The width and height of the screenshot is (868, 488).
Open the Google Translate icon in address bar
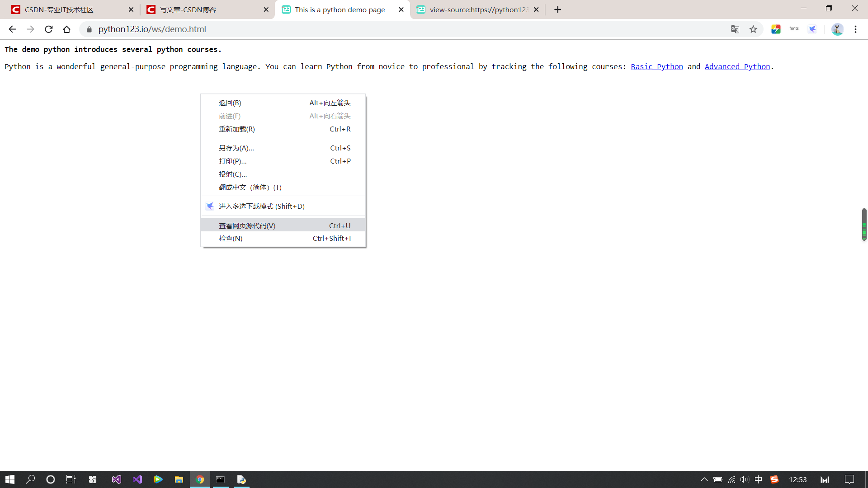pos(735,29)
